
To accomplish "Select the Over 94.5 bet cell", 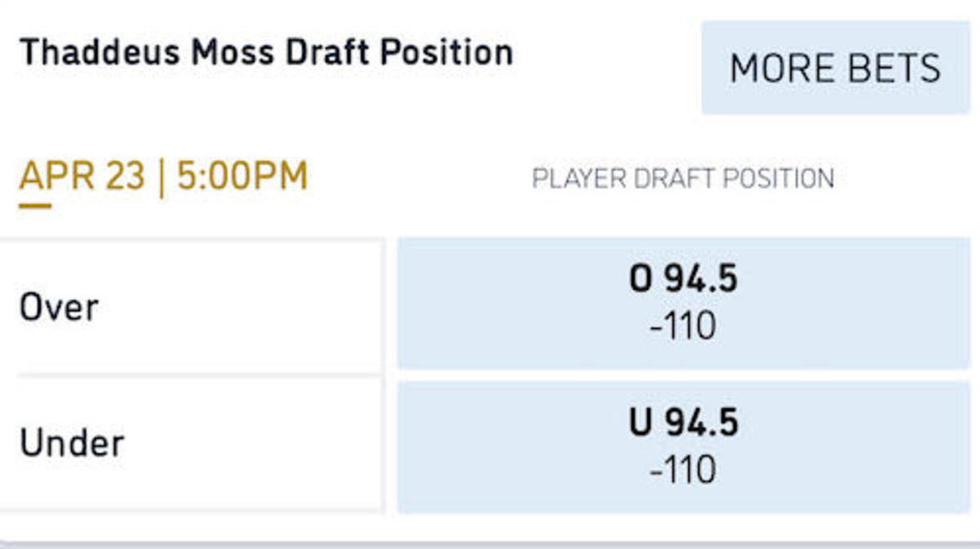I will point(683,303).
